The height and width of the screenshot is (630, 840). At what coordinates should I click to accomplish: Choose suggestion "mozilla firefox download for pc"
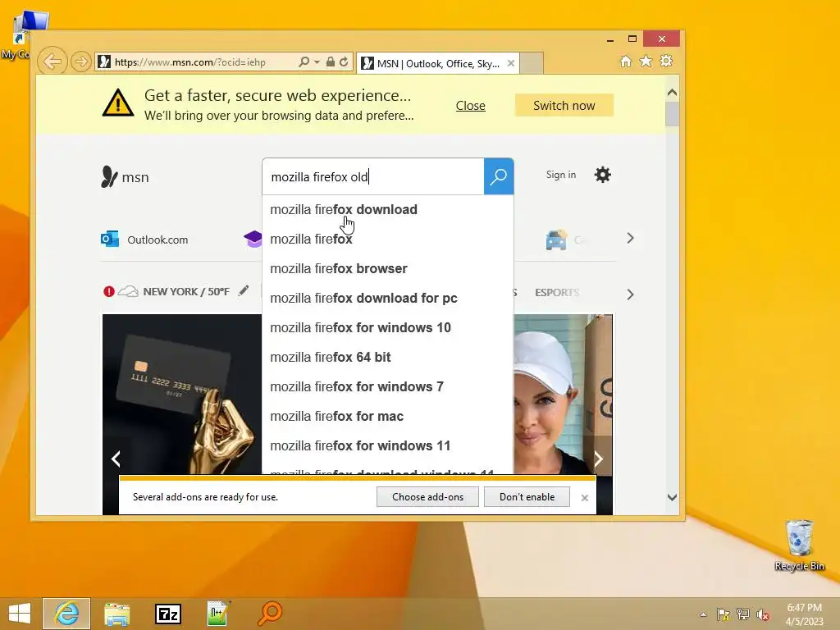[387, 298]
